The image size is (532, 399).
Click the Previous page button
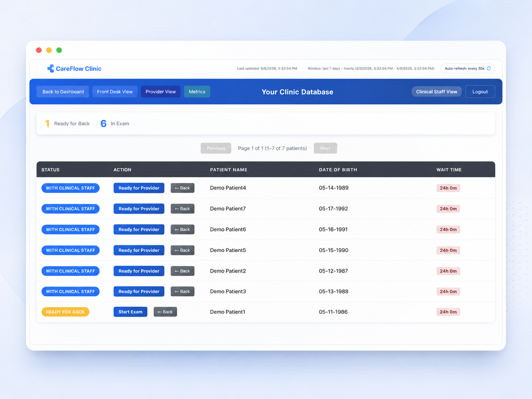pyautogui.click(x=216, y=148)
